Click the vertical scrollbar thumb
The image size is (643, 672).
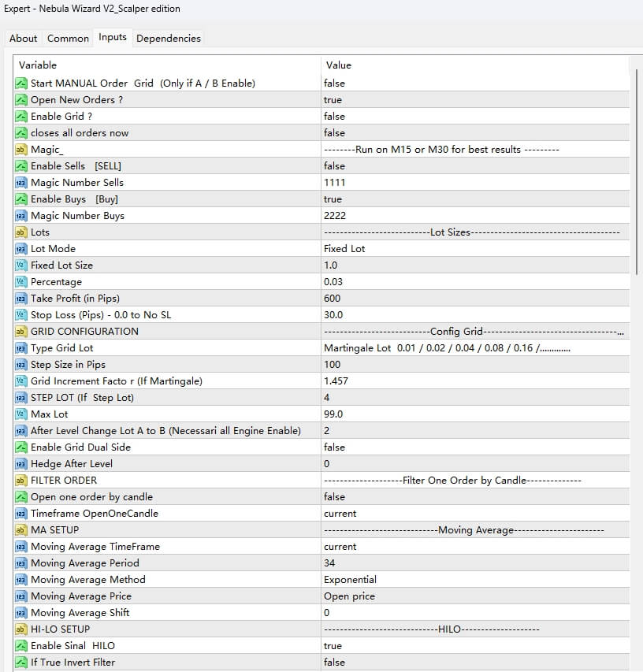pos(636,169)
